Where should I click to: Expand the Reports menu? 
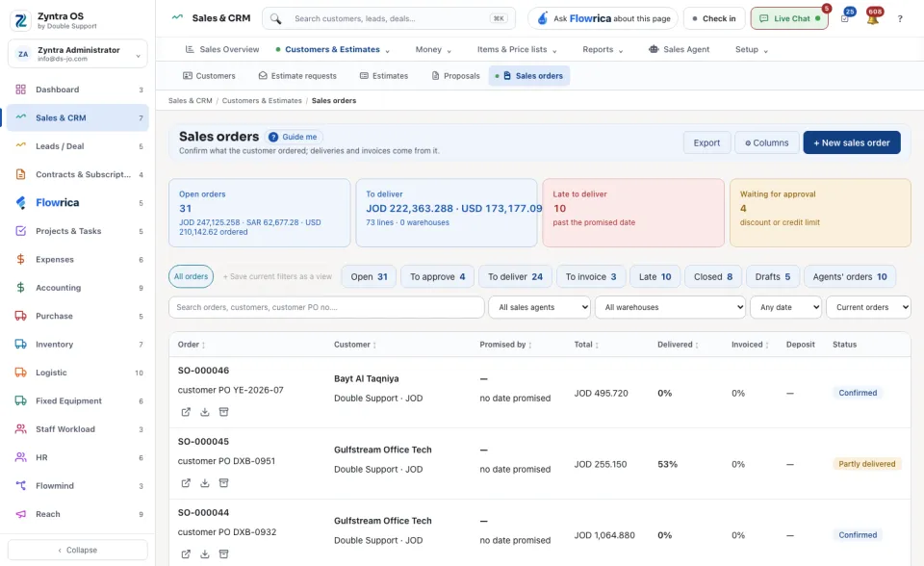click(603, 49)
